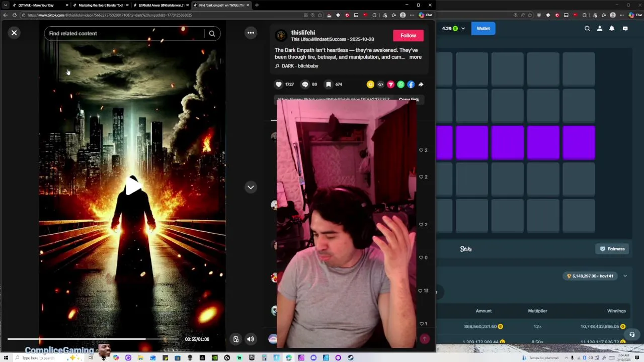Click the Amount column header
The image size is (644, 362).
click(484, 311)
